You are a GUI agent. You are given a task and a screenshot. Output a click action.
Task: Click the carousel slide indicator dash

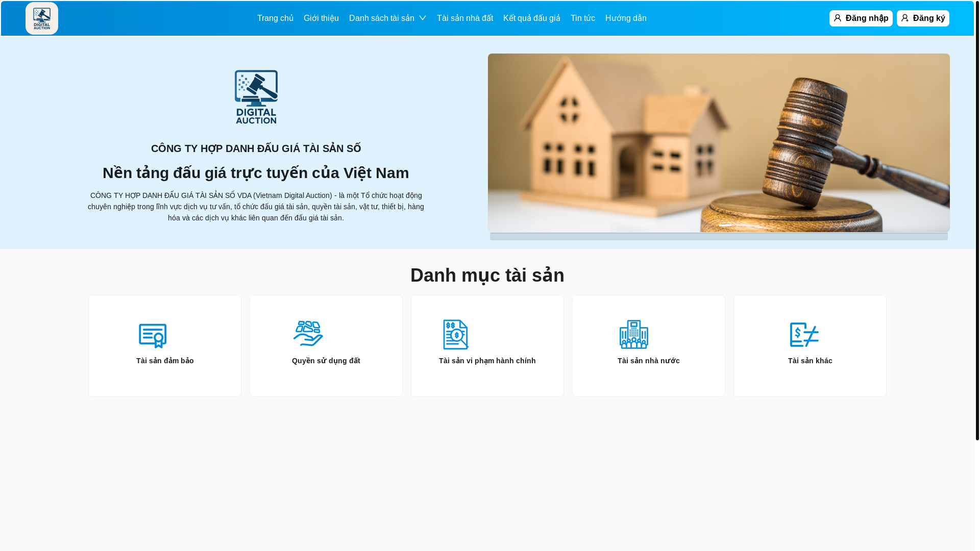(x=725, y=225)
